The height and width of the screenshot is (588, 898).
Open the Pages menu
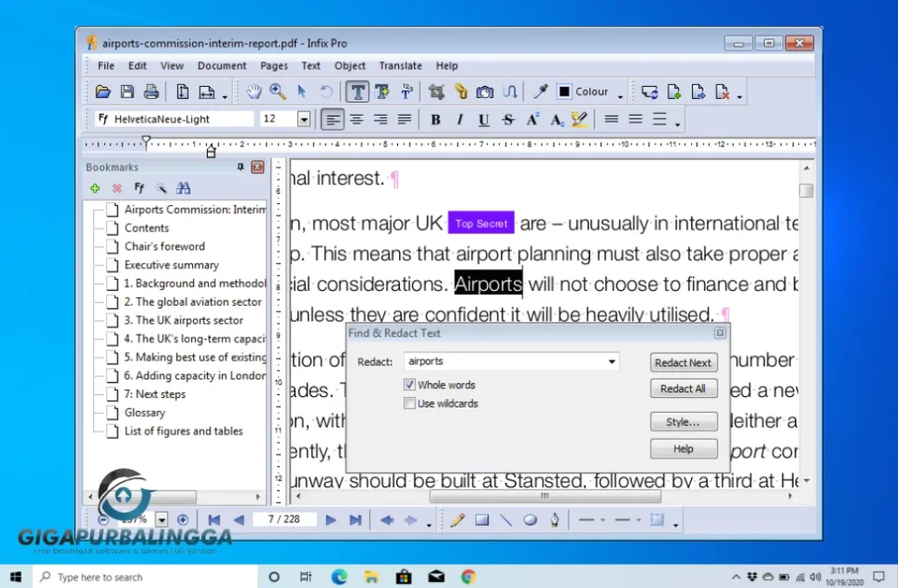click(x=274, y=65)
